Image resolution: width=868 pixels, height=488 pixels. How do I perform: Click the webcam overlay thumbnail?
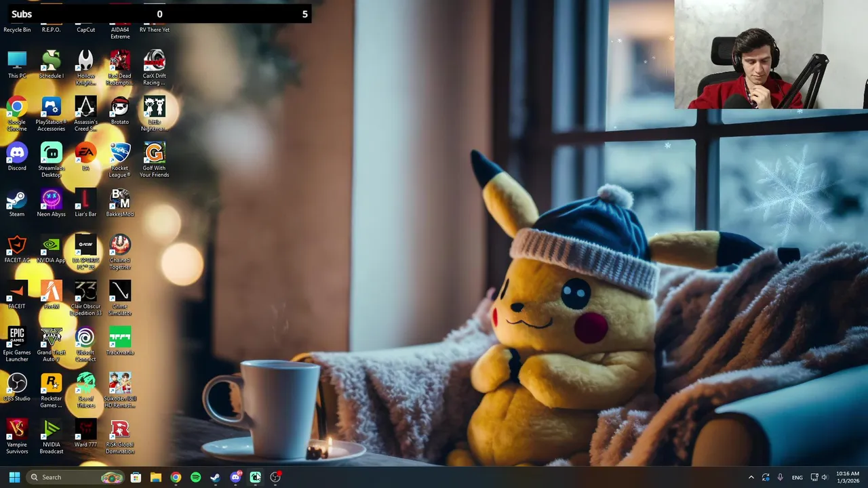tap(771, 54)
